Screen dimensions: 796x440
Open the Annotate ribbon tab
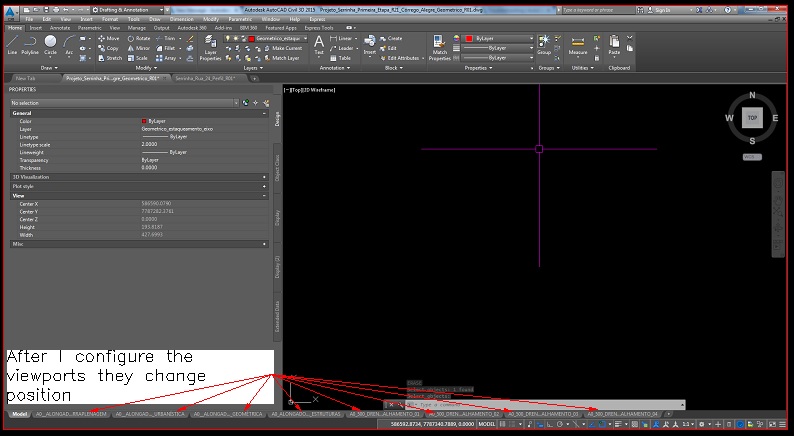tap(59, 28)
